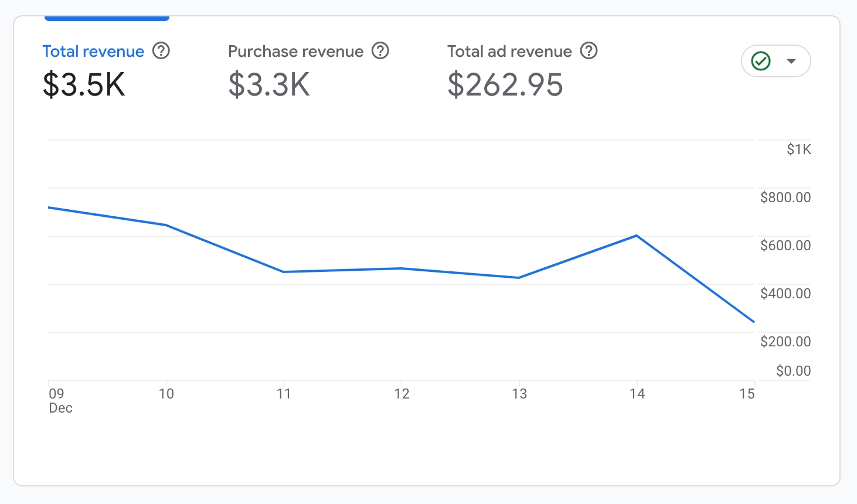
Task: Click the line's data point at Dec 10
Action: point(166,225)
